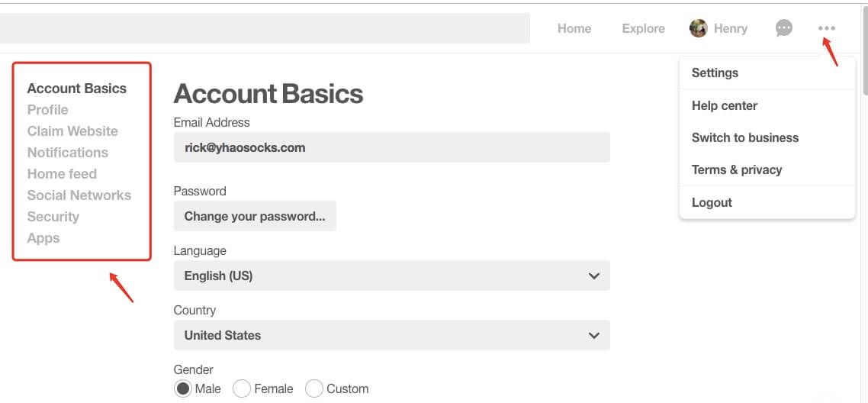This screenshot has width=868, height=403.
Task: Select the Female gender radio button
Action: [x=242, y=388]
